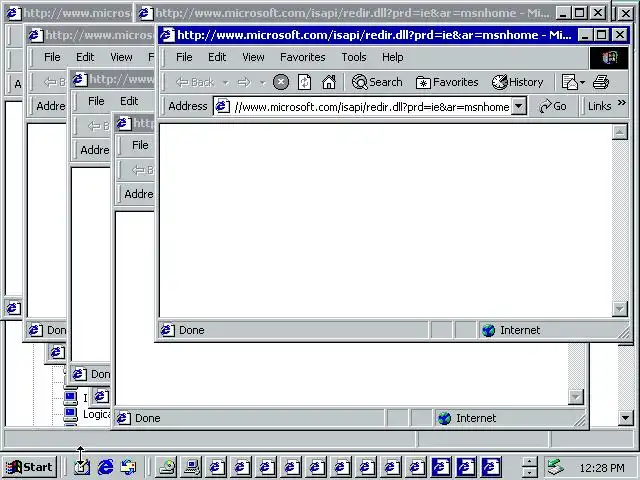Viewport: 640px width, 480px height.
Task: Click the 12:28 PM clock
Action: point(602,467)
